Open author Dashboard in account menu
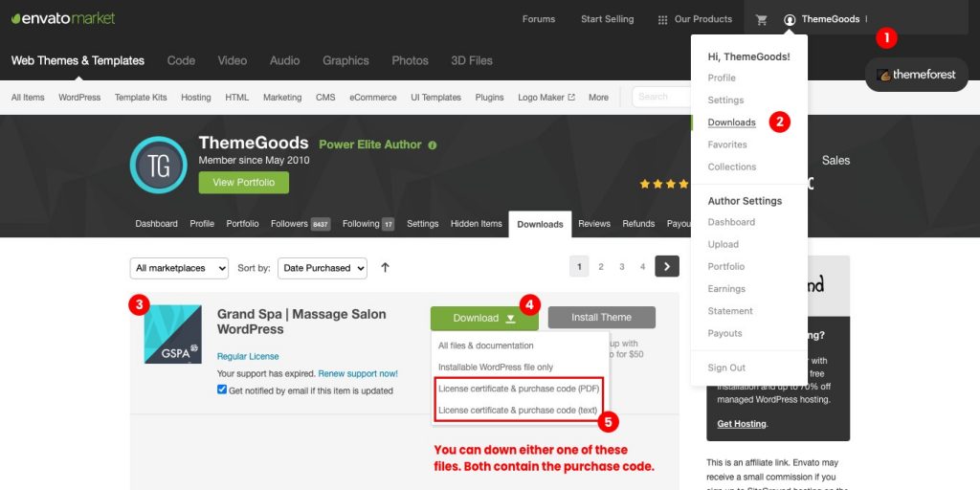This screenshot has width=980, height=490. [731, 222]
